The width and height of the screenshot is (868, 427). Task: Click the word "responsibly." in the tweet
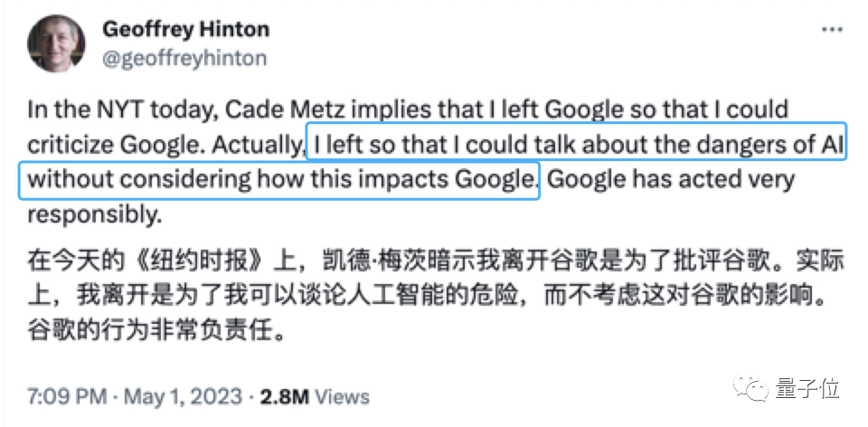[x=93, y=214]
